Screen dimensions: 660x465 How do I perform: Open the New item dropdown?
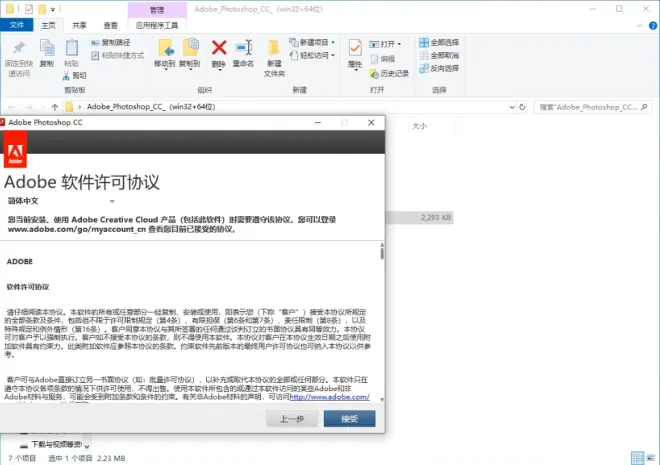312,43
